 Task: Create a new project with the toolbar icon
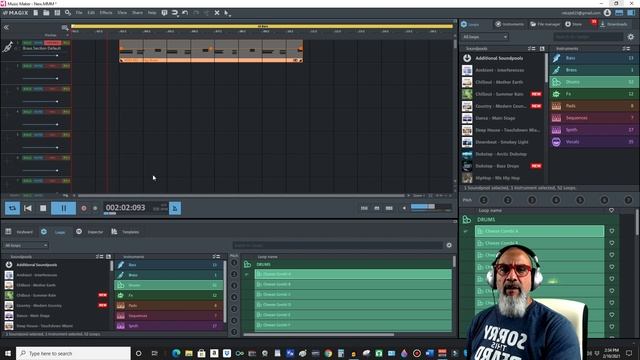pos(36,13)
